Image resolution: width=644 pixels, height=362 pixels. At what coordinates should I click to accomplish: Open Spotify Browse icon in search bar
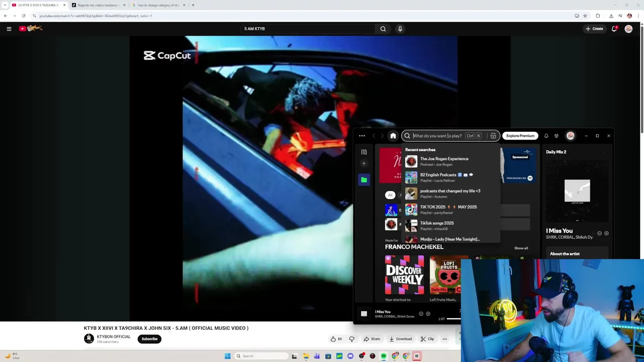(493, 136)
